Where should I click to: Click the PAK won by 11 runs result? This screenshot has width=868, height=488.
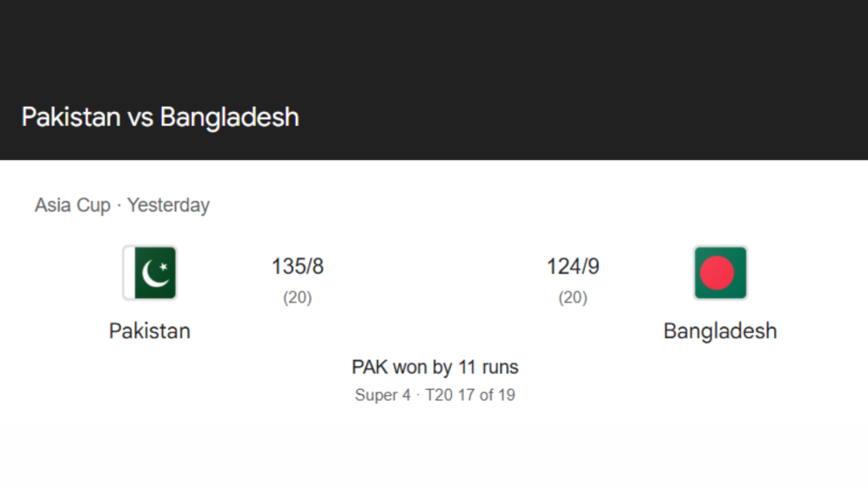[436, 367]
